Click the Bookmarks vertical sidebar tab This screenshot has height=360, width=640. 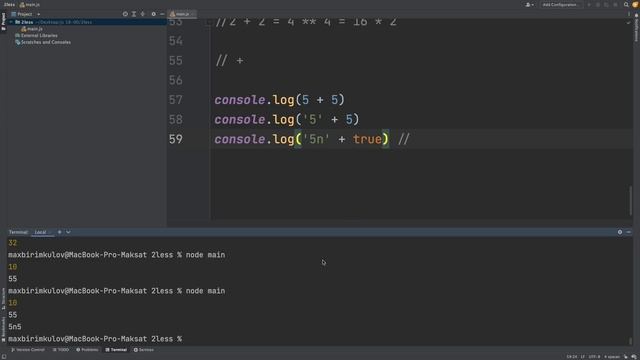point(3,329)
